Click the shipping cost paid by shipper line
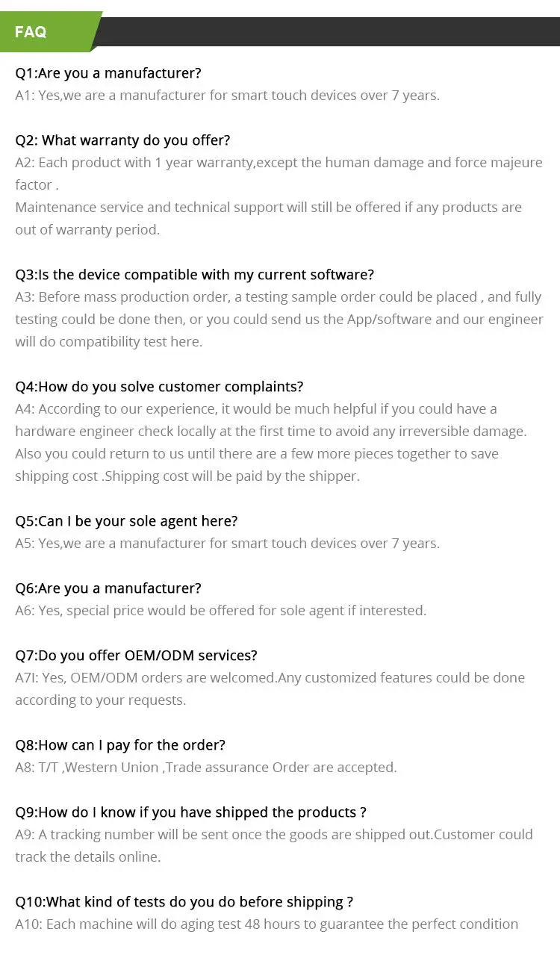This screenshot has height=958, width=560. pos(187,476)
